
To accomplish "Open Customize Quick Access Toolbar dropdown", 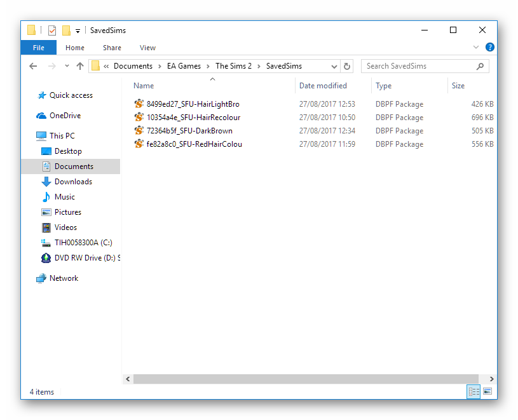I will point(78,31).
